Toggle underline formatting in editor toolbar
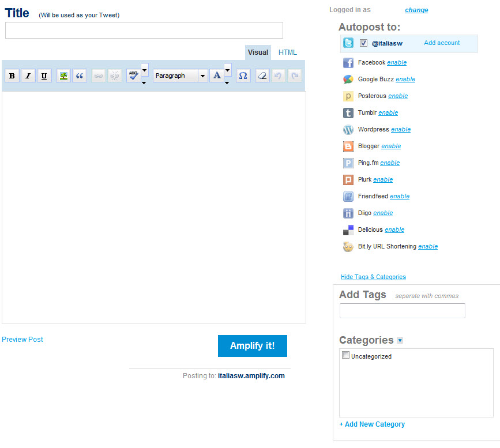This screenshot has height=448, width=500. pyautogui.click(x=44, y=76)
